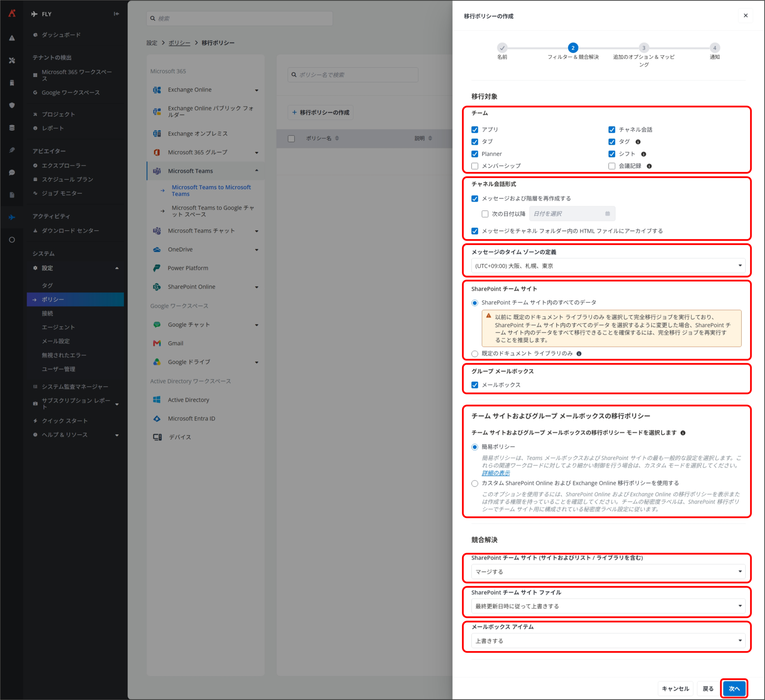Viewport: 765px width, 700px height.
Task: Open the 詳細の表示 link
Action: (x=495, y=473)
